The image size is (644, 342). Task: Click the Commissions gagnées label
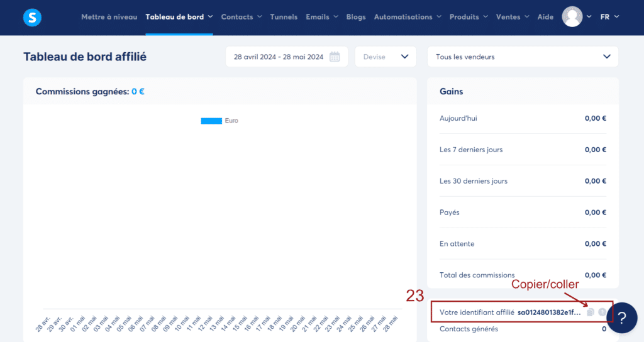82,92
